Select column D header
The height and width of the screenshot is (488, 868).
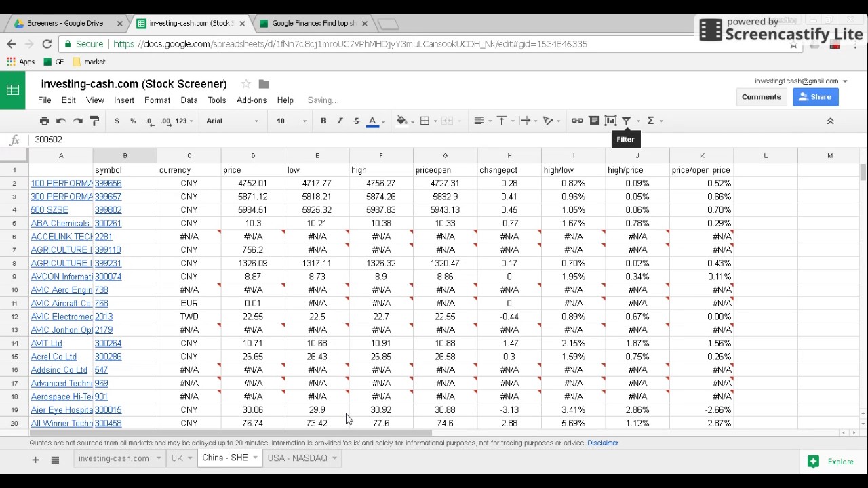253,156
